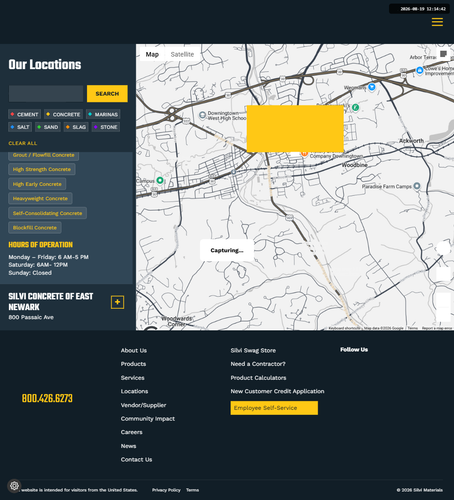Click the orange restaurant marker near Downingtown
454x500 pixels.
[304, 153]
